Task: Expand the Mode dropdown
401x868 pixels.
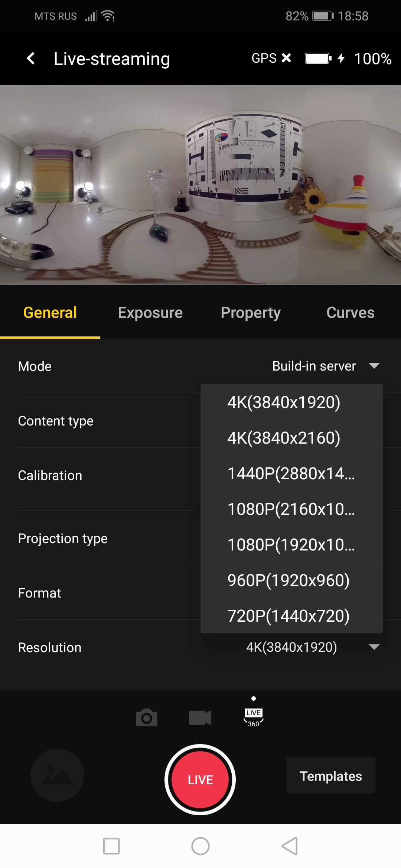Action: point(374,366)
